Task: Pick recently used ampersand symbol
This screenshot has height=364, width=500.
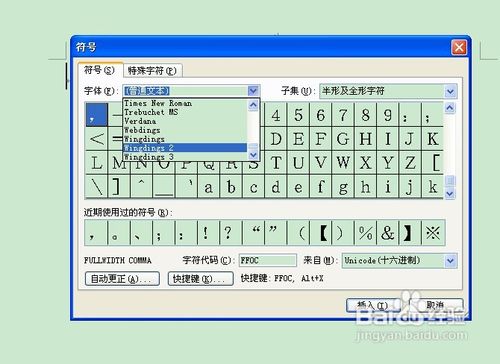Action: point(388,233)
